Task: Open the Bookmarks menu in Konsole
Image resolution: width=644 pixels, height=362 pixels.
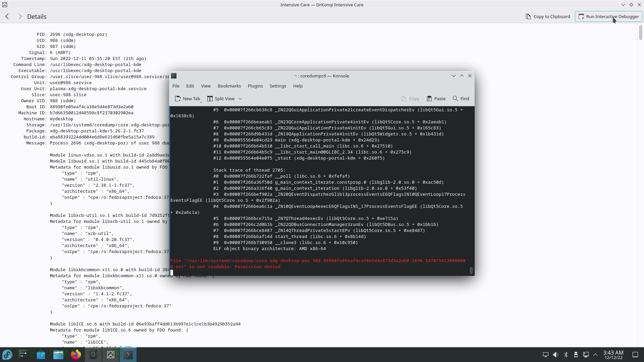Action: 229,86
